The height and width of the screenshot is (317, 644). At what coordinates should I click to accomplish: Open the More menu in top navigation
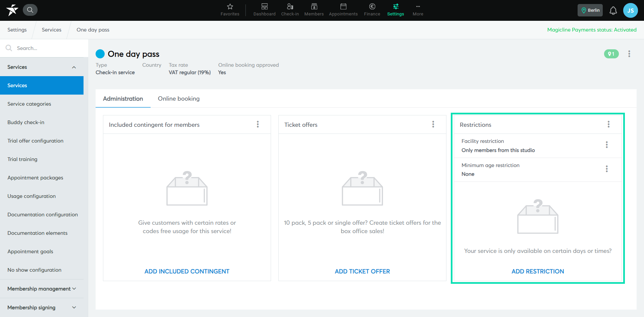click(418, 10)
